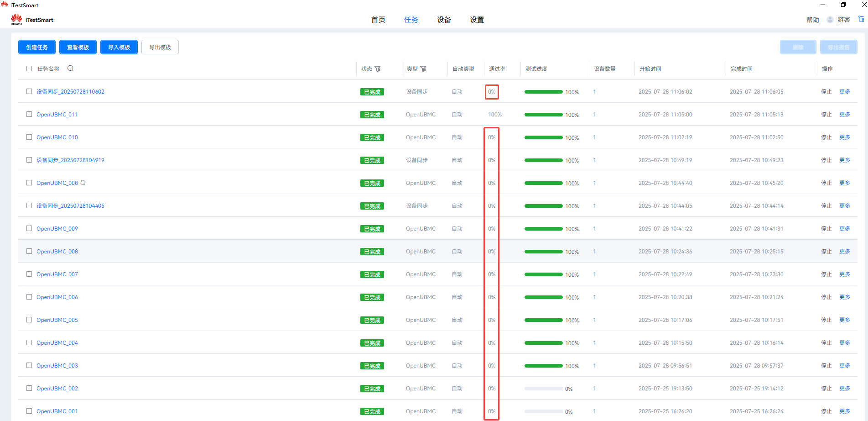Check the box for OpenUBMC_011
Image resolution: width=868 pixels, height=421 pixels.
pyautogui.click(x=29, y=114)
